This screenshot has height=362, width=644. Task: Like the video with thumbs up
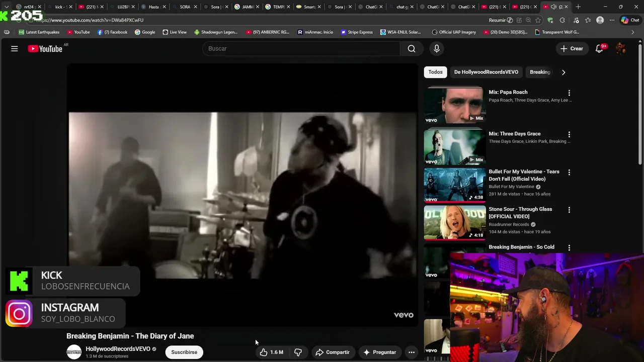point(272,352)
